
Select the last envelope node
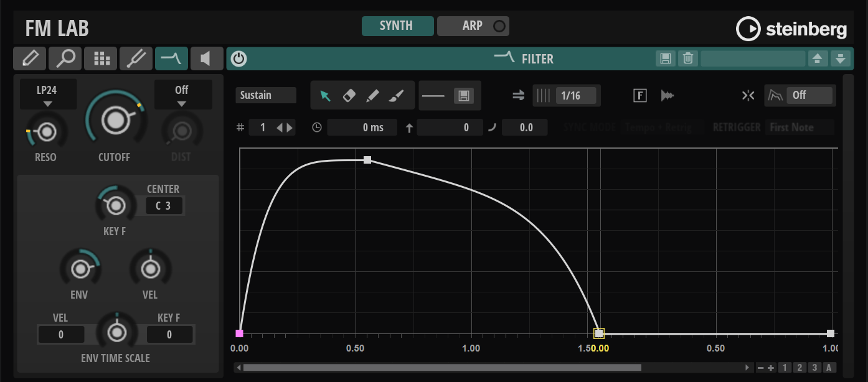coord(831,333)
